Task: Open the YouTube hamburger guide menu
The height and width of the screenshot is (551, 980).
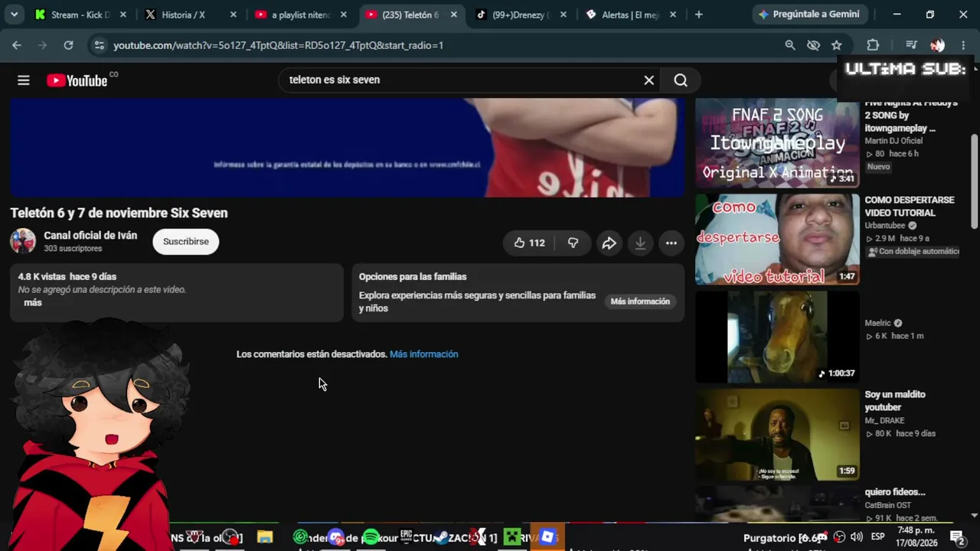Action: (x=24, y=80)
